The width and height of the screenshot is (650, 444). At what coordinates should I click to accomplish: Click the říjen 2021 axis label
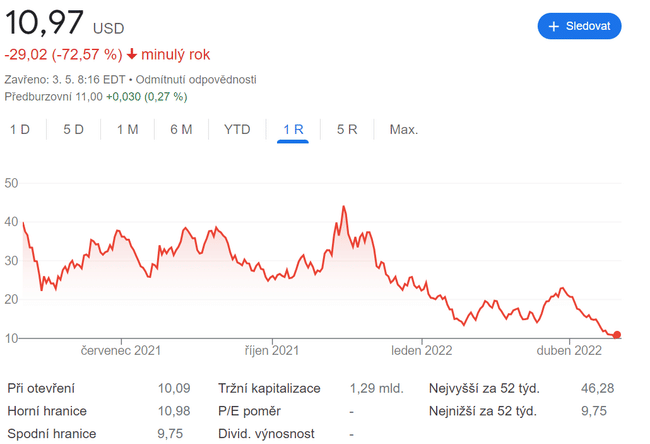pyautogui.click(x=272, y=351)
